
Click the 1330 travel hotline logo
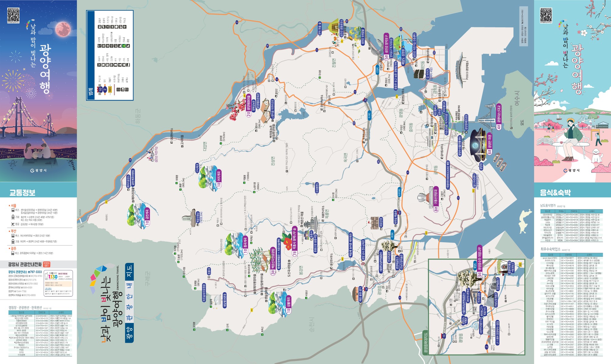pos(53,277)
